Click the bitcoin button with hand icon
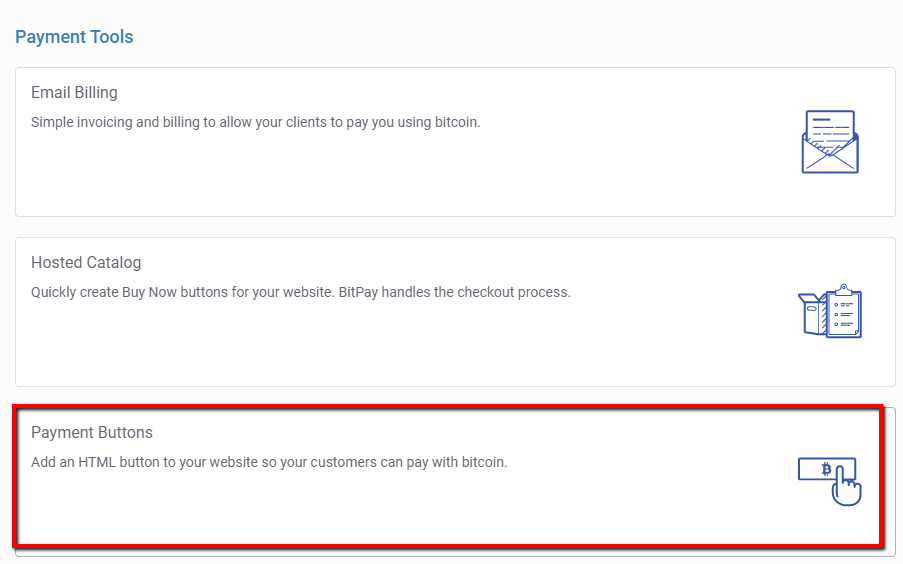903x564 pixels. 830,482
